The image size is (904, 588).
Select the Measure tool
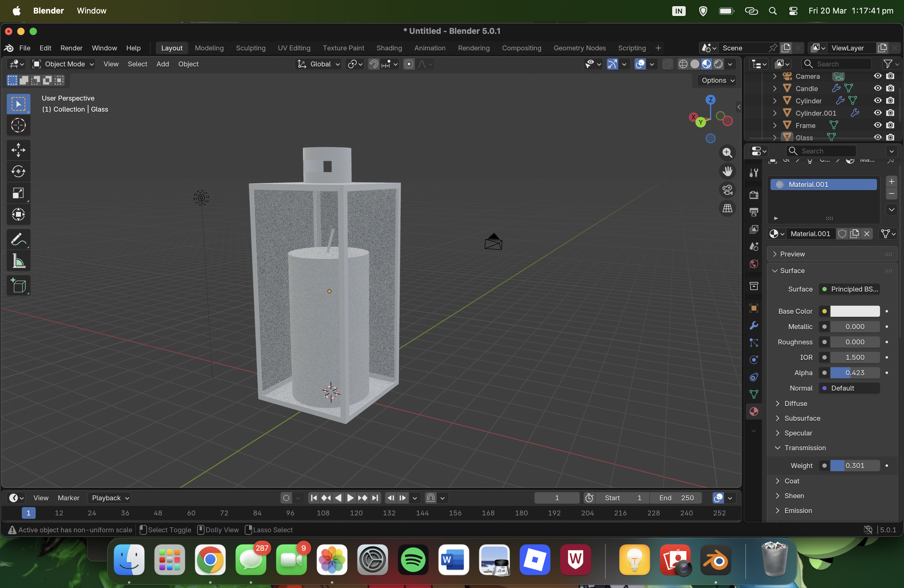(x=18, y=261)
